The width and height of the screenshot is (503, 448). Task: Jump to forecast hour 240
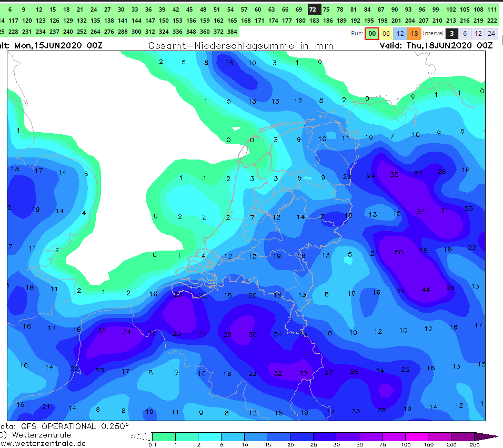68,32
